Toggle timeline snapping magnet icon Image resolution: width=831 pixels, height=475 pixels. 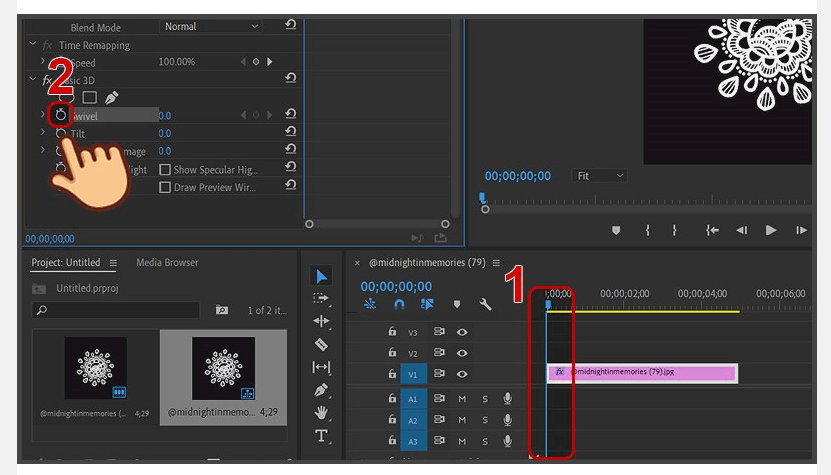tap(399, 304)
